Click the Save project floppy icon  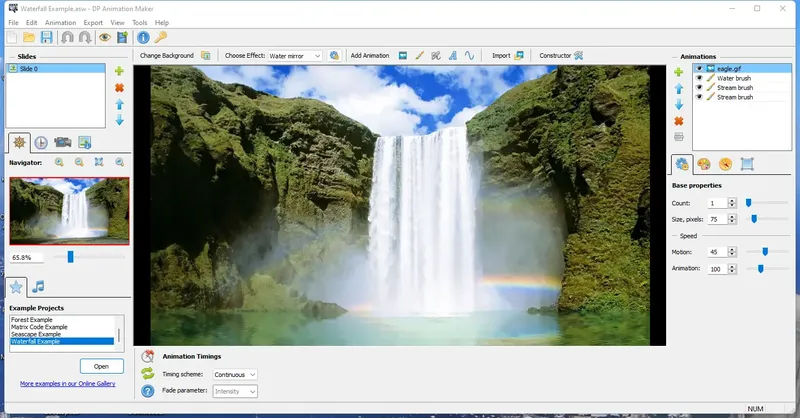(46, 37)
